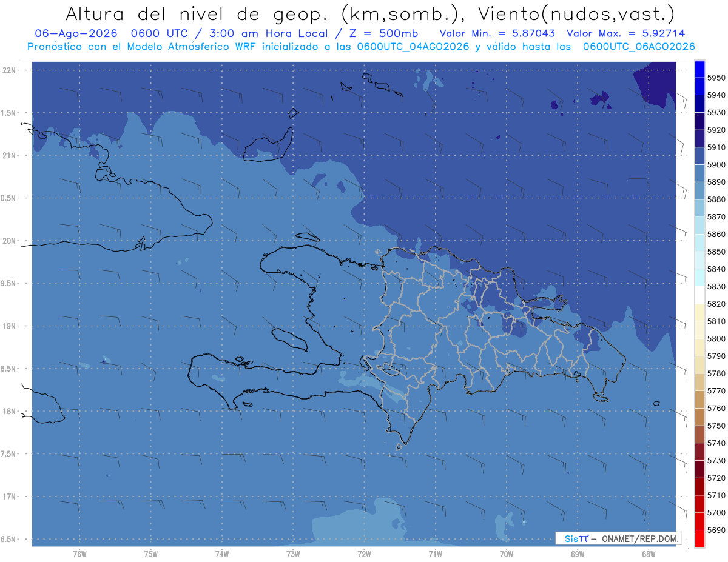The width and height of the screenshot is (728, 562).
Task: Click the 72W longitude label
Action: 364,554
